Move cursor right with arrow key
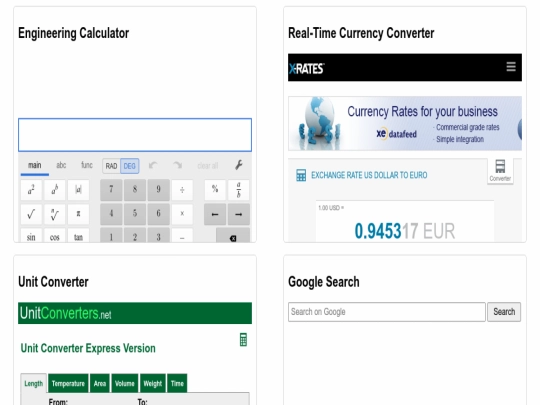The height and width of the screenshot is (405, 540). [239, 214]
